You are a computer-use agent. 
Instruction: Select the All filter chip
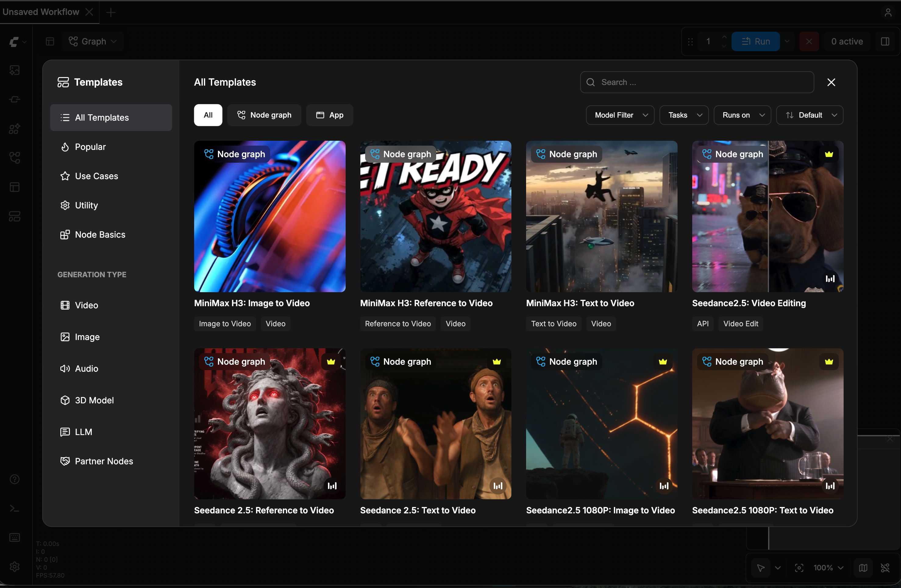[x=208, y=115]
